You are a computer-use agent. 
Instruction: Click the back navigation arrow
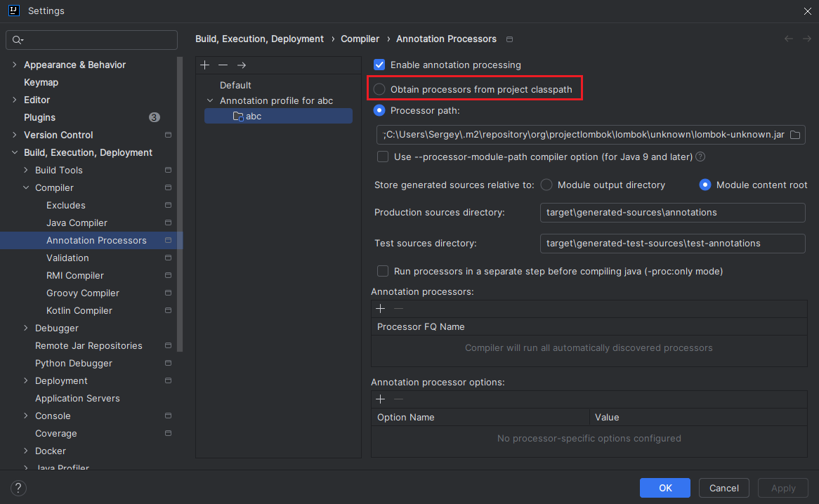[788, 39]
